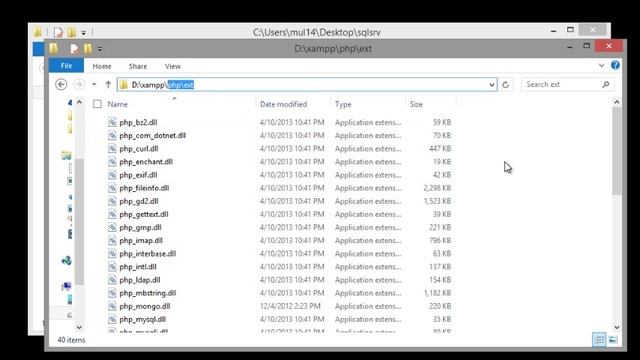Screen dimensions: 640x360
Task: Open the File ribbon tab
Action: (x=66, y=66)
